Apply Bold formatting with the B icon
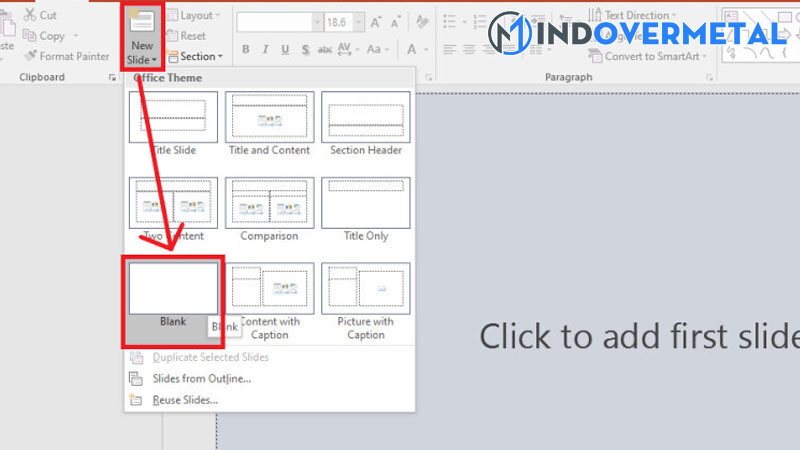The width and height of the screenshot is (800, 450). click(243, 49)
